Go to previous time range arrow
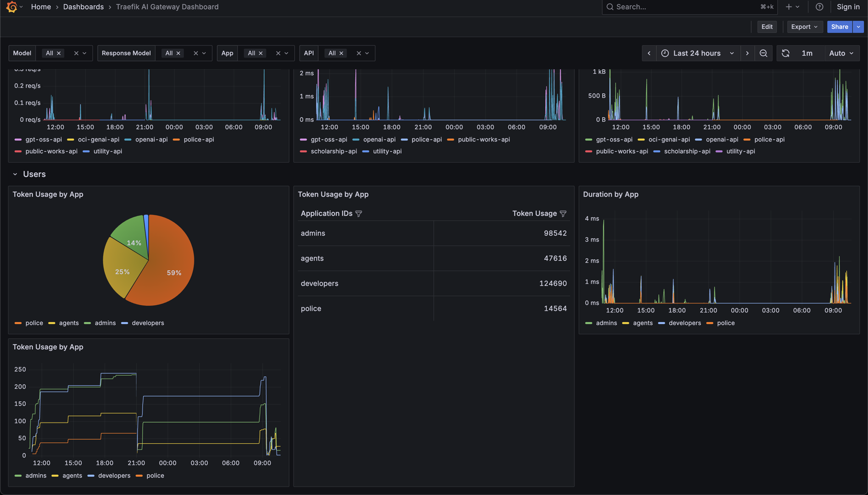Image resolution: width=868 pixels, height=495 pixels. pyautogui.click(x=649, y=53)
